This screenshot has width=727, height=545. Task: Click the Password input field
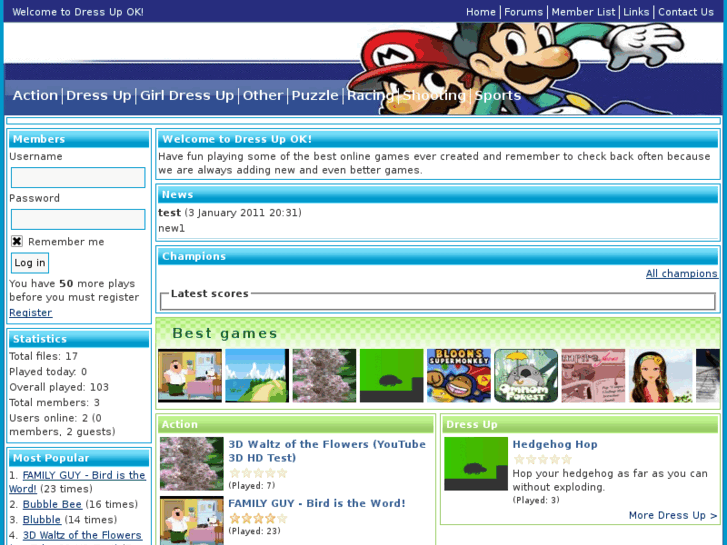tap(78, 219)
